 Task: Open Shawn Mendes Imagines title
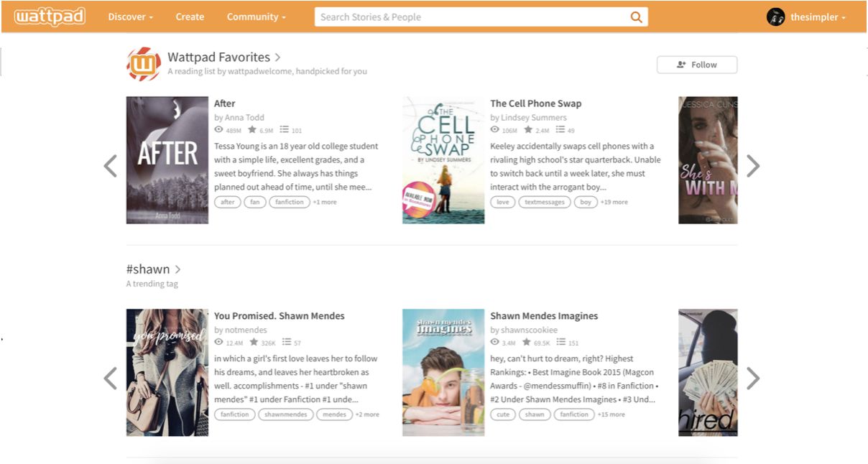(544, 316)
